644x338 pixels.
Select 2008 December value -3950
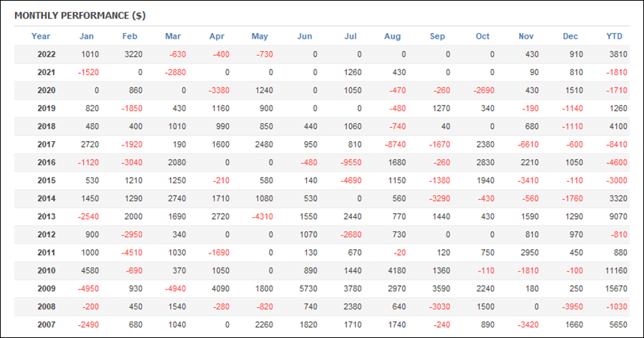coord(572,306)
